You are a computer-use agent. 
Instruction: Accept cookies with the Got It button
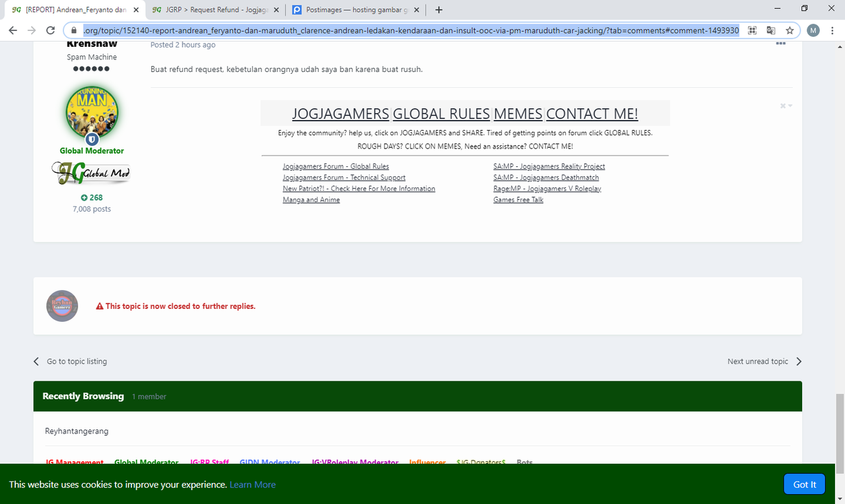(x=805, y=484)
